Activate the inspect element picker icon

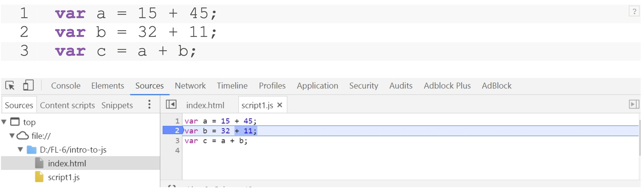10,85
